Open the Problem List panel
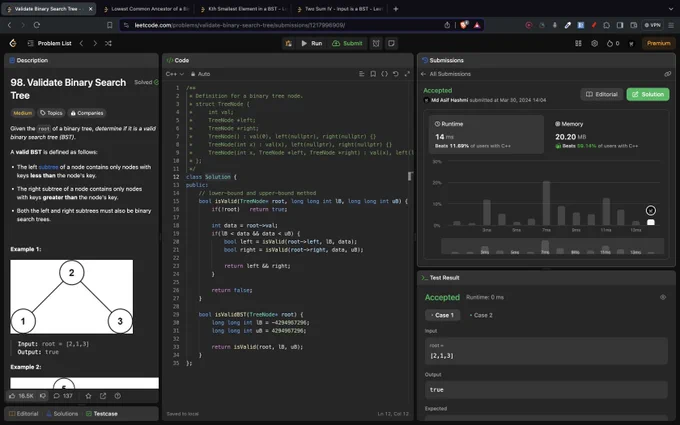 pyautogui.click(x=49, y=43)
